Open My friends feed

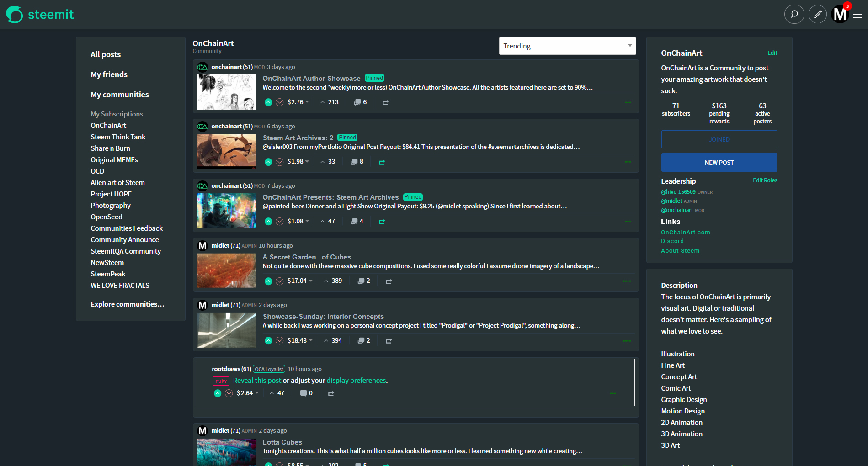tap(109, 74)
